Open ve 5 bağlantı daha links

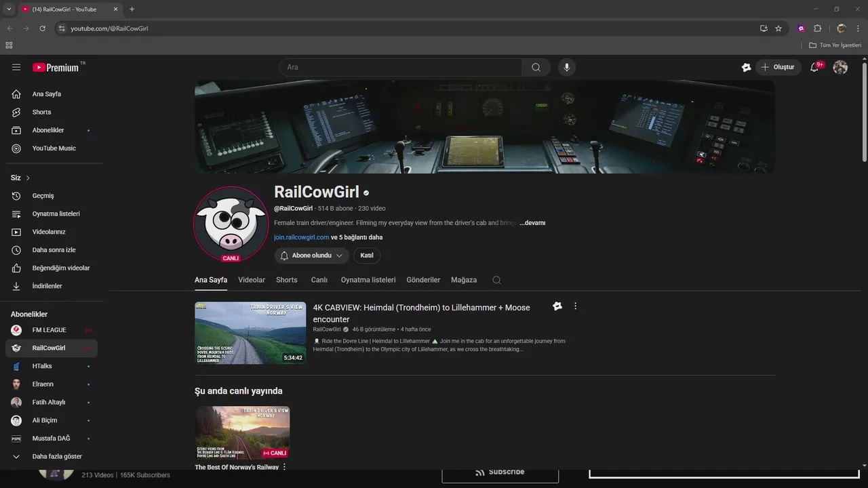coord(357,237)
